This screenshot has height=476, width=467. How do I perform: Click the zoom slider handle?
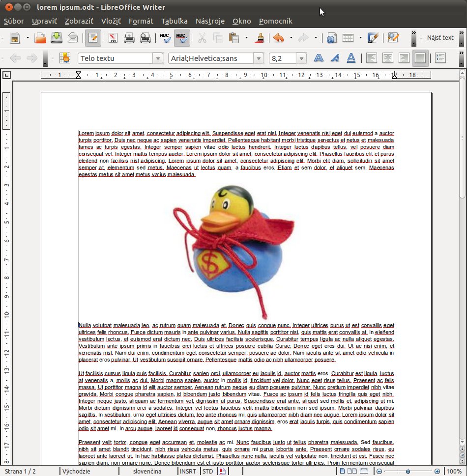click(408, 471)
